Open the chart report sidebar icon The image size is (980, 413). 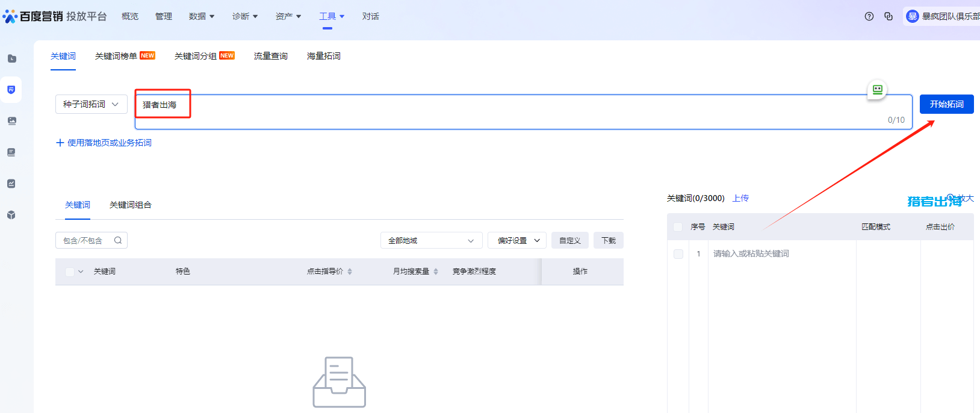tap(11, 184)
